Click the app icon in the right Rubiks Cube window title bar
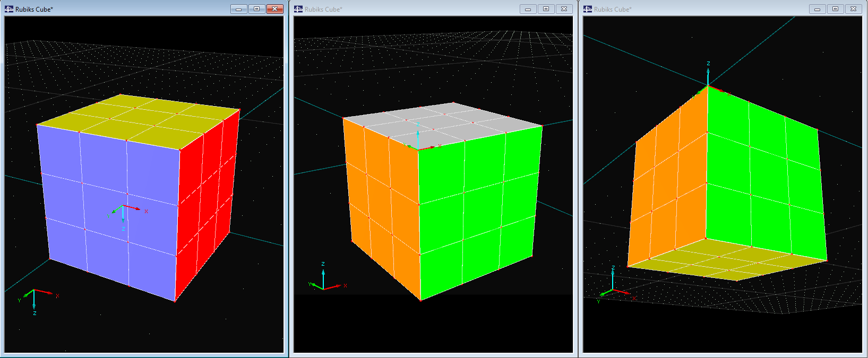 (588, 9)
